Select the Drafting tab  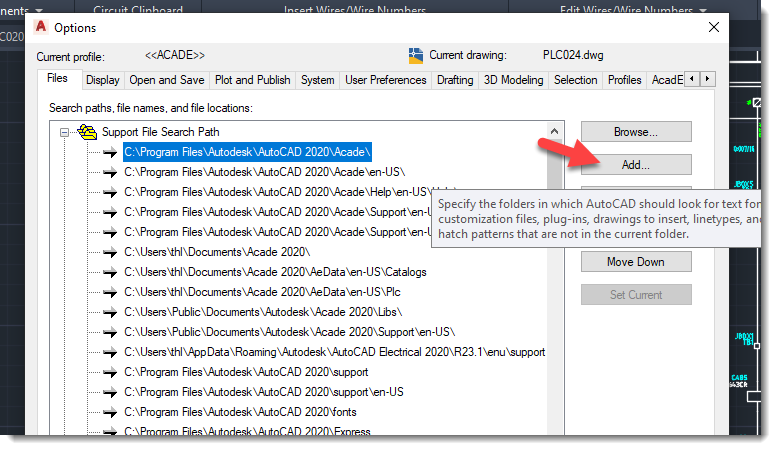tap(455, 80)
